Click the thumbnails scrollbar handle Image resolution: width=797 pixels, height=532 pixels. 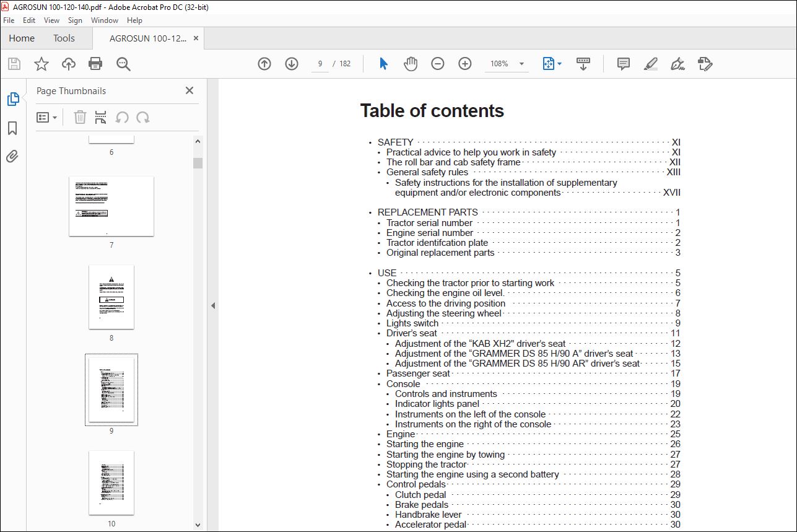[x=198, y=163]
